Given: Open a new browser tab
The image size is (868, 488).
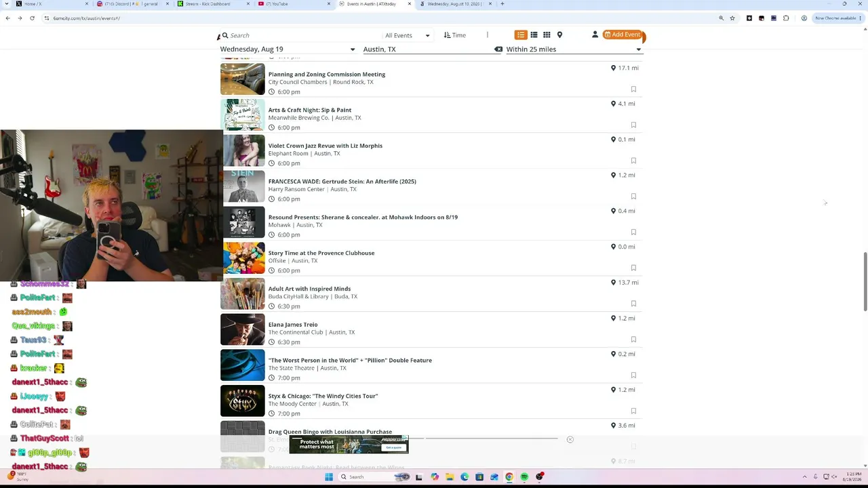Looking at the screenshot, I should pos(502,4).
